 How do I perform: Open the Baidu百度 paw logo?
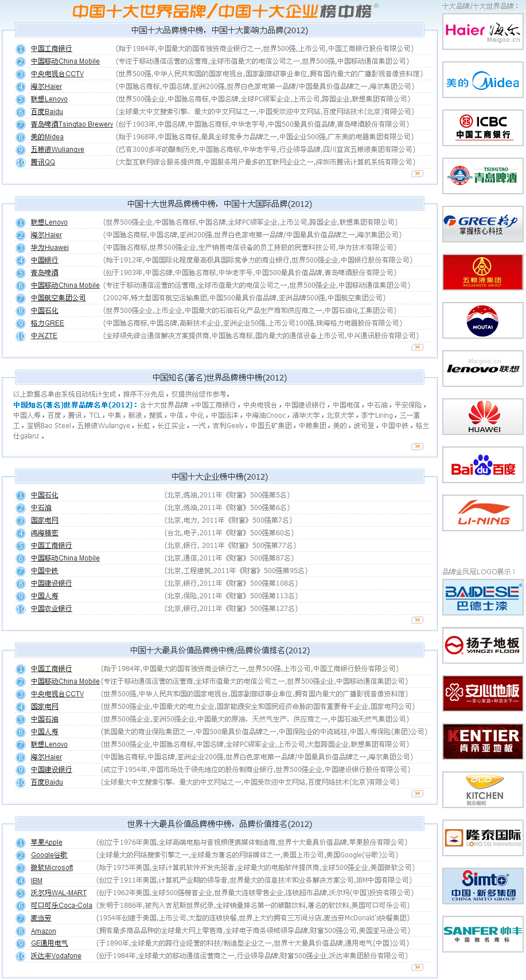point(483,465)
